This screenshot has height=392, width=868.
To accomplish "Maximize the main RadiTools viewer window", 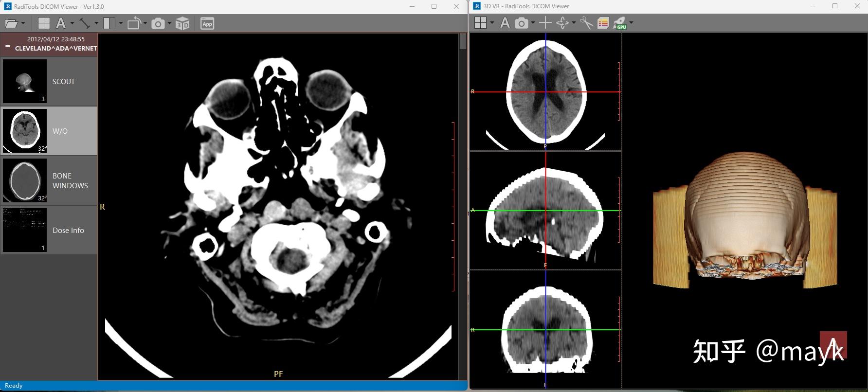I will click(x=434, y=6).
